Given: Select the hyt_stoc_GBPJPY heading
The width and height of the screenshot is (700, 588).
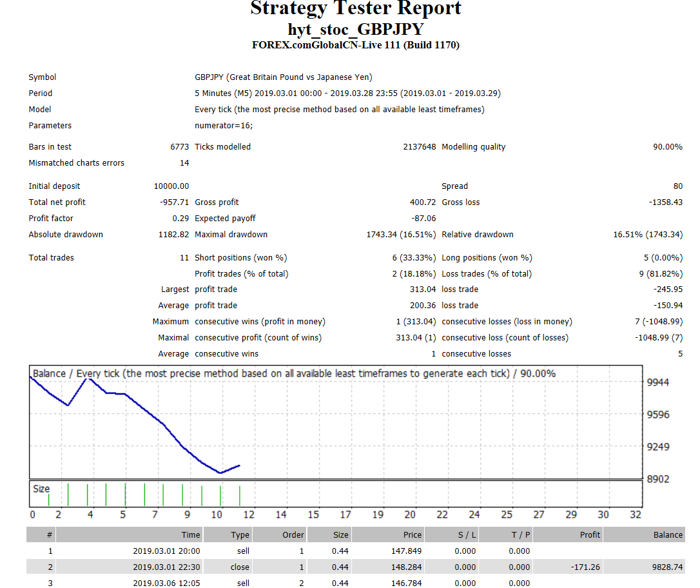Looking at the screenshot, I should tap(355, 30).
